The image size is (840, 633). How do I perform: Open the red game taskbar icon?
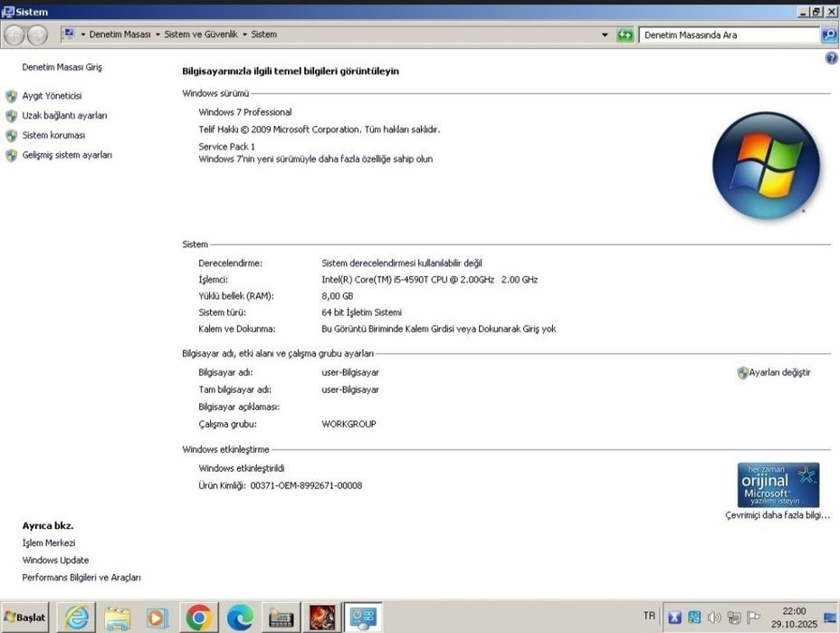click(322, 618)
